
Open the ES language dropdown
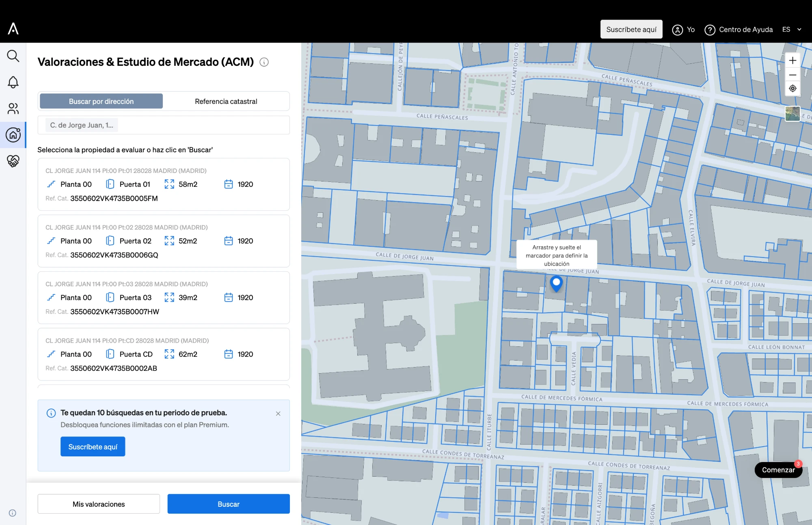pyautogui.click(x=792, y=30)
